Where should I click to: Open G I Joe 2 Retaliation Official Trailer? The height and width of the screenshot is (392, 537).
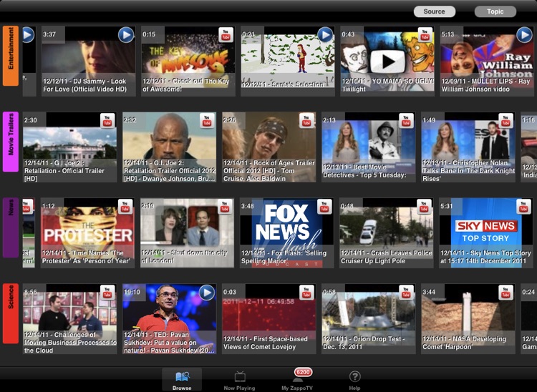tap(69, 147)
